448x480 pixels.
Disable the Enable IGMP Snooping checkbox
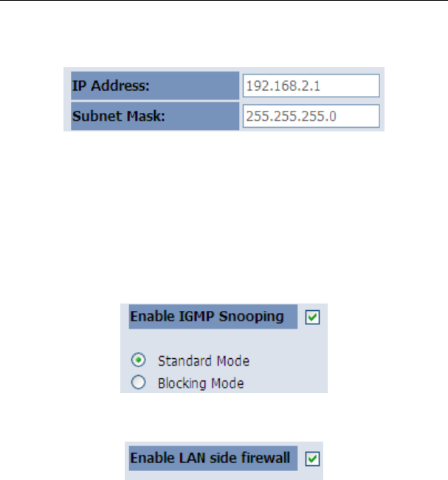pos(312,317)
